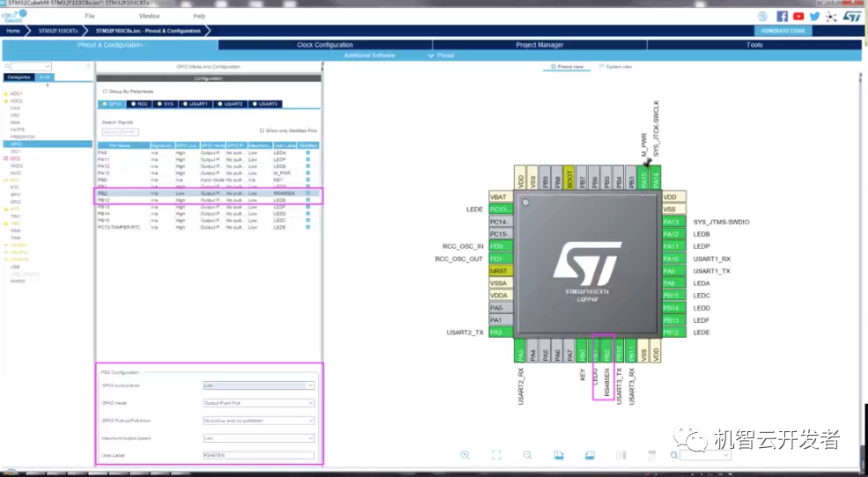Viewport: 868px width, 477px height.
Task: Open GPIO Pull-up/Pull-down dropdown
Action: 258,421
